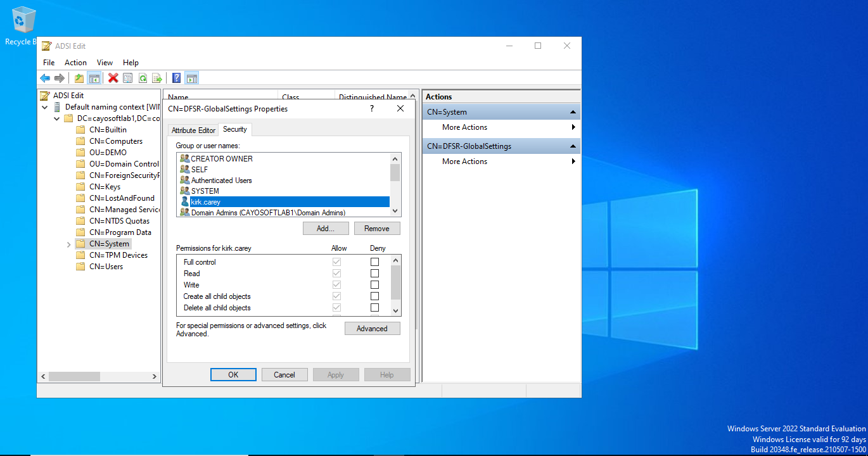Expand the CN=System tree node
The height and width of the screenshot is (456, 868).
tap(68, 244)
